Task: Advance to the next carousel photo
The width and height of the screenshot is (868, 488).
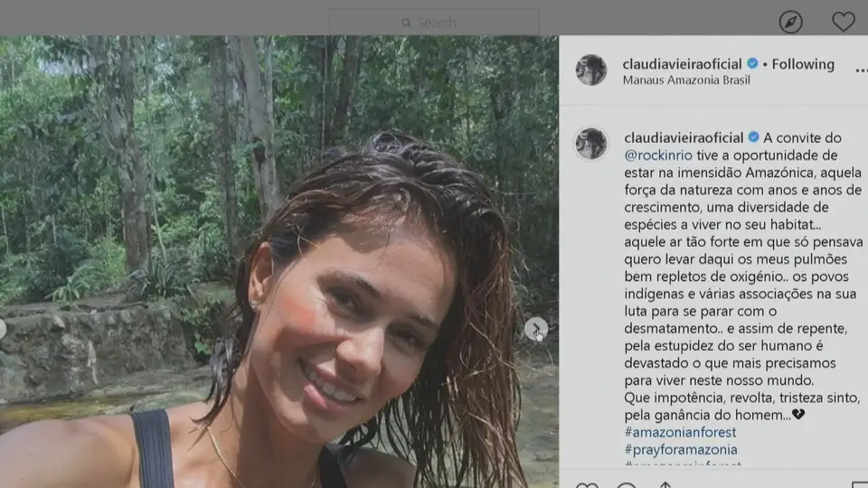Action: (x=536, y=329)
